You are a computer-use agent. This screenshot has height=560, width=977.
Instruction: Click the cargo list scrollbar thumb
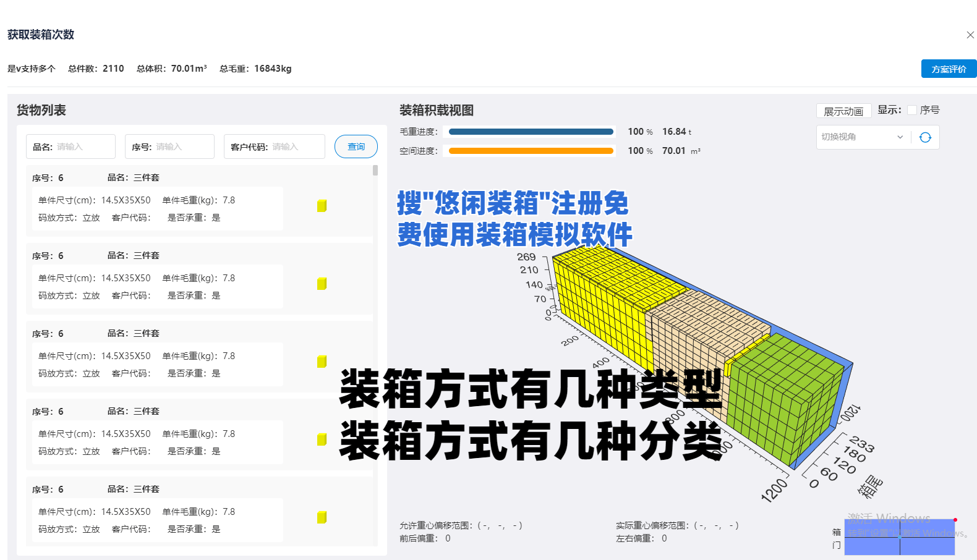tap(375, 170)
